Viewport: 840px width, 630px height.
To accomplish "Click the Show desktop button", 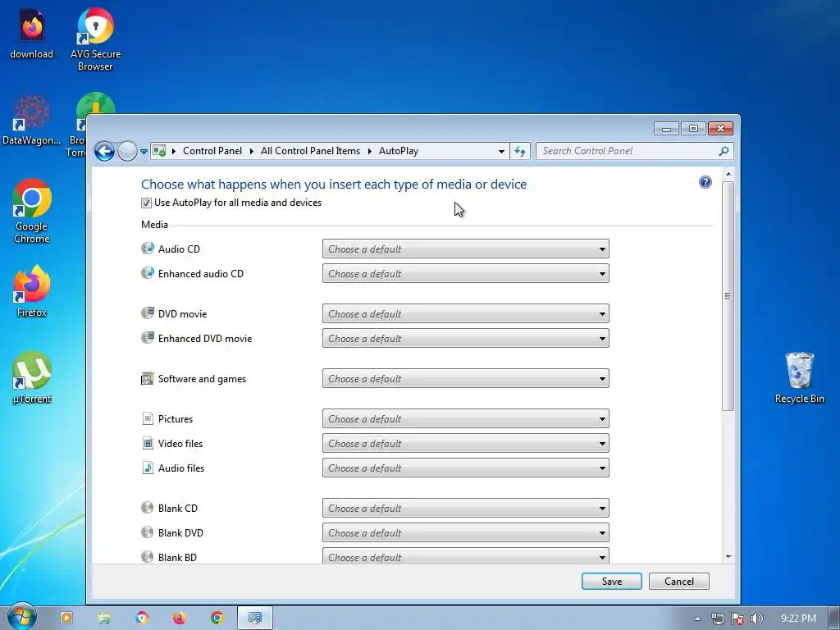I will (834, 618).
